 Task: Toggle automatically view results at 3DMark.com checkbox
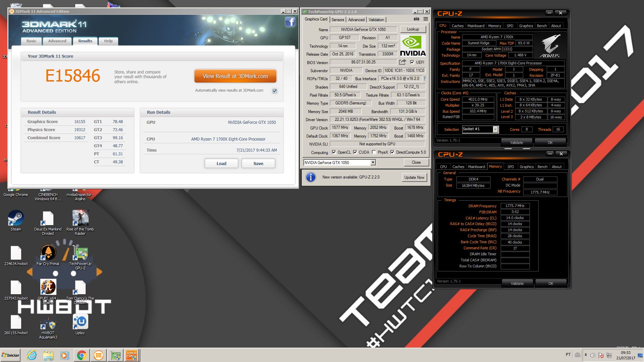pyautogui.click(x=275, y=91)
